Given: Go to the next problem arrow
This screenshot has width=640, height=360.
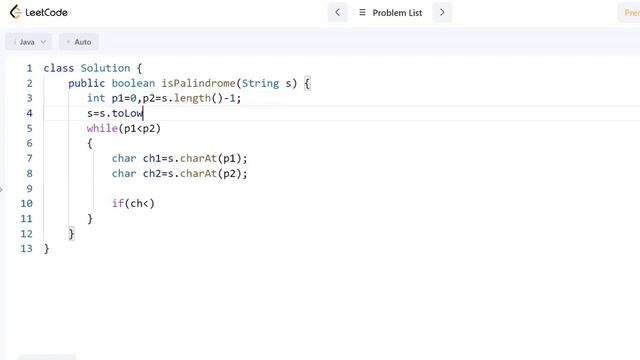Looking at the screenshot, I should [x=442, y=13].
